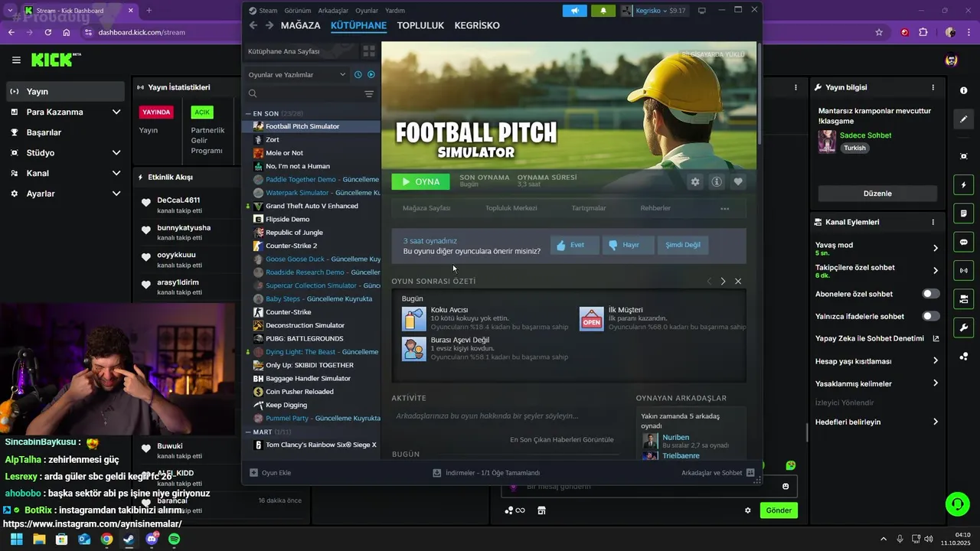
Task: Open Yayın bilgisi three-dot menu
Action: (x=933, y=87)
